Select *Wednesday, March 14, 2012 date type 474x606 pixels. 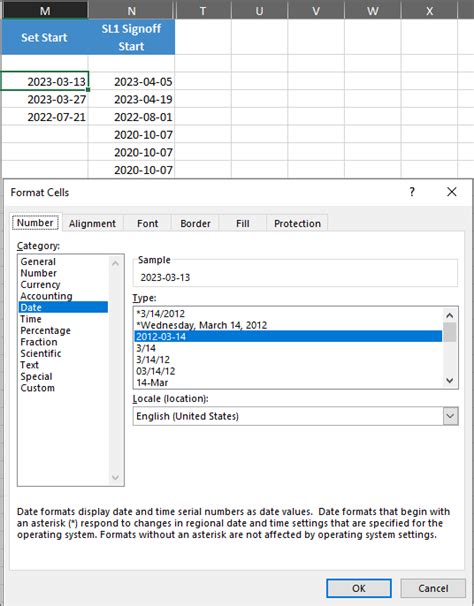[288, 325]
